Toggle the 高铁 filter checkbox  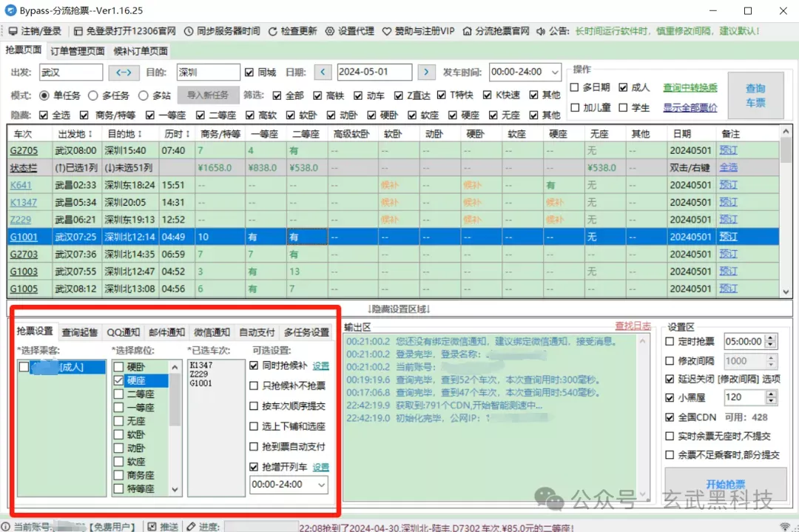point(317,95)
